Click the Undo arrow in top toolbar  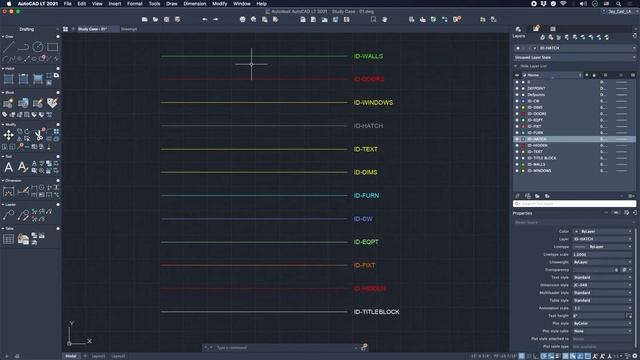tap(205, 19)
